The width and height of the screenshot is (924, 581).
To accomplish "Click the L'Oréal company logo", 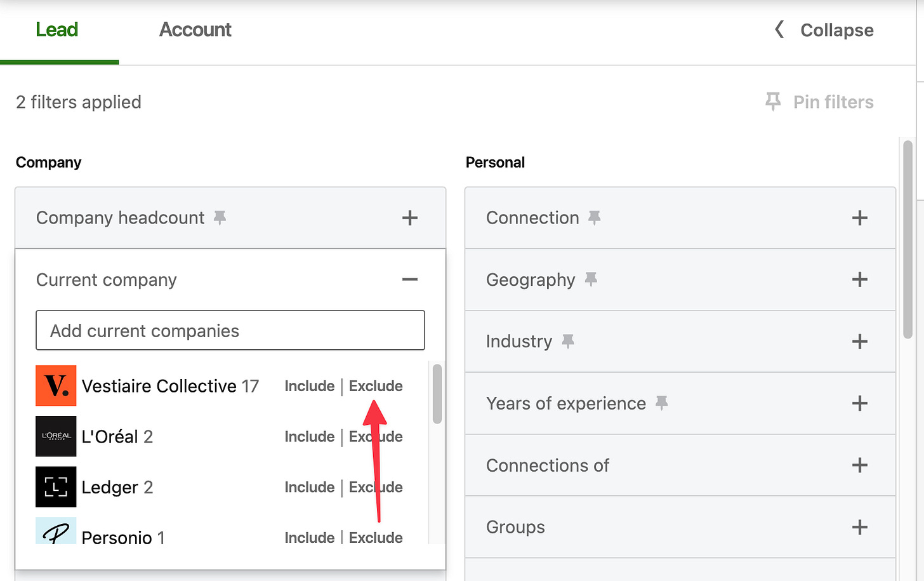I will pyautogui.click(x=56, y=436).
